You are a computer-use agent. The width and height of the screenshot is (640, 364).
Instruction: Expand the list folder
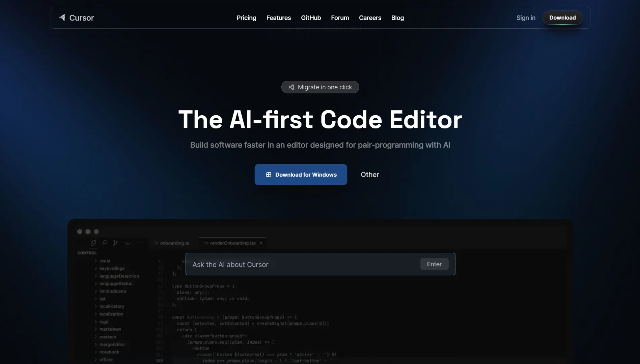click(100, 299)
